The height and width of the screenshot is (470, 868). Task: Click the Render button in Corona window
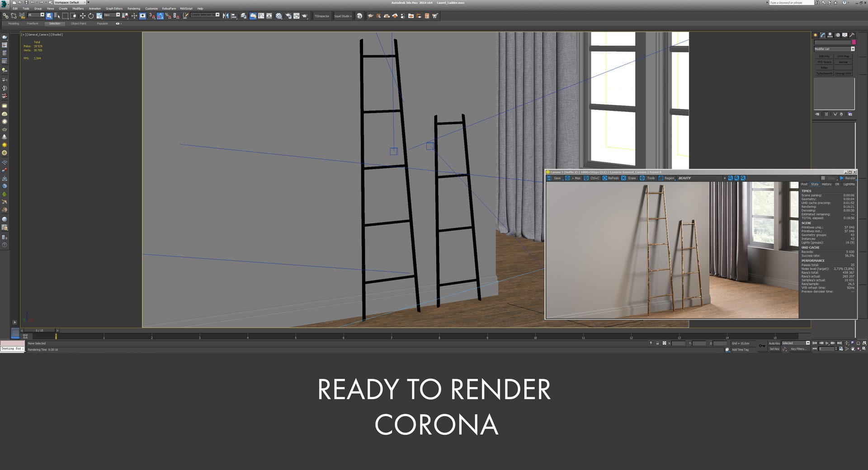[848, 178]
